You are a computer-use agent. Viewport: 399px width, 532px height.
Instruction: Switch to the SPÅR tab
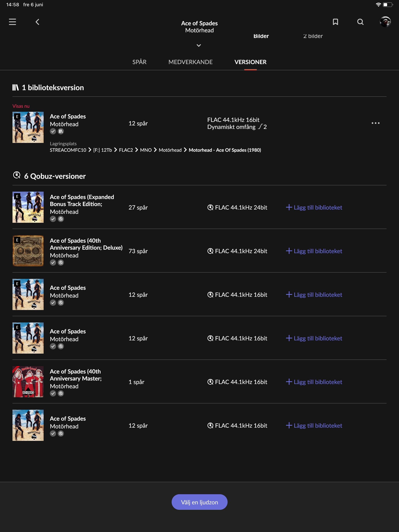click(x=139, y=62)
